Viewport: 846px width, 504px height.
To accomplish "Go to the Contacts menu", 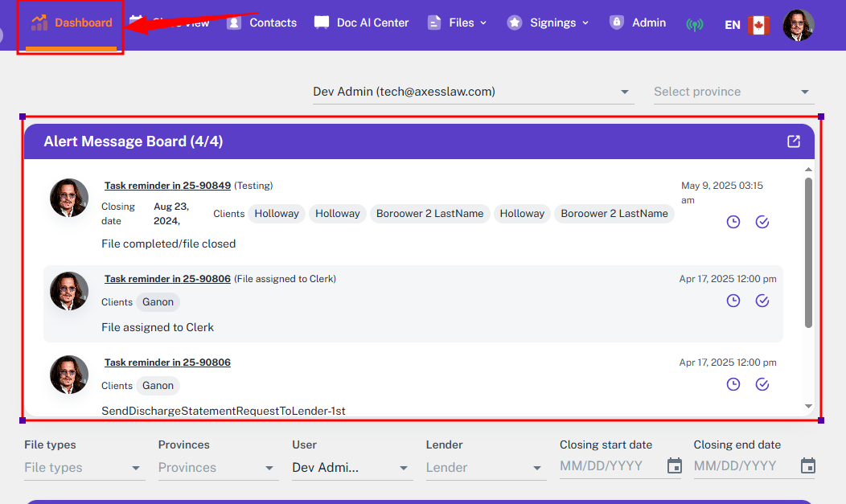I will click(262, 23).
